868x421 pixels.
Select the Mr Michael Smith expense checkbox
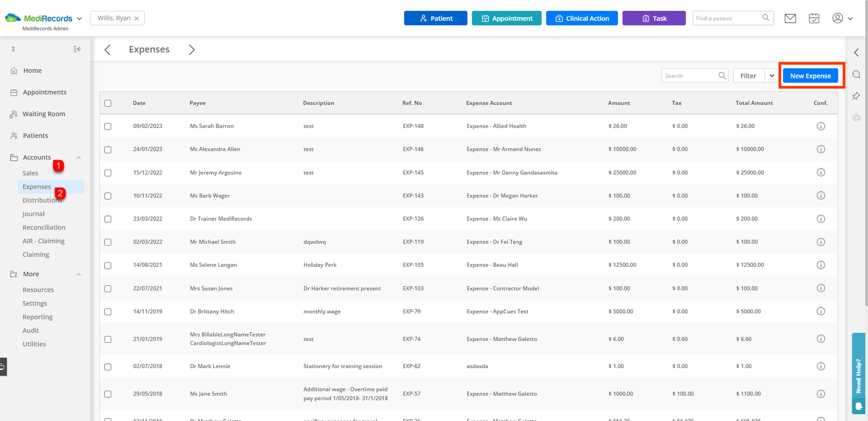pos(108,242)
